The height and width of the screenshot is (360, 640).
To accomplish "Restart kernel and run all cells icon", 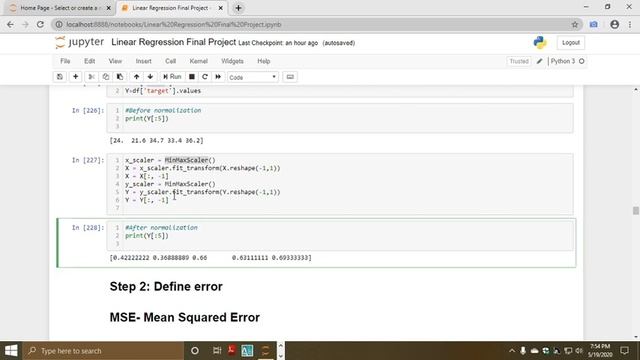I will (218, 77).
